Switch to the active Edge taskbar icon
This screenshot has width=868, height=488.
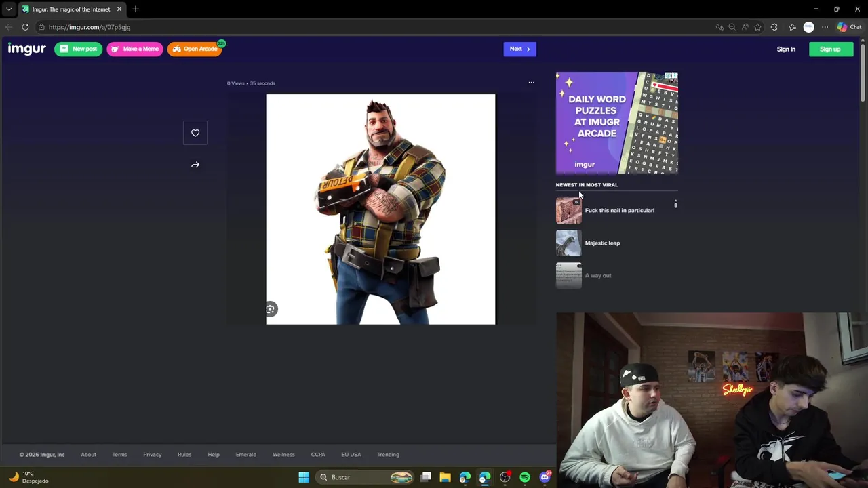(485, 477)
